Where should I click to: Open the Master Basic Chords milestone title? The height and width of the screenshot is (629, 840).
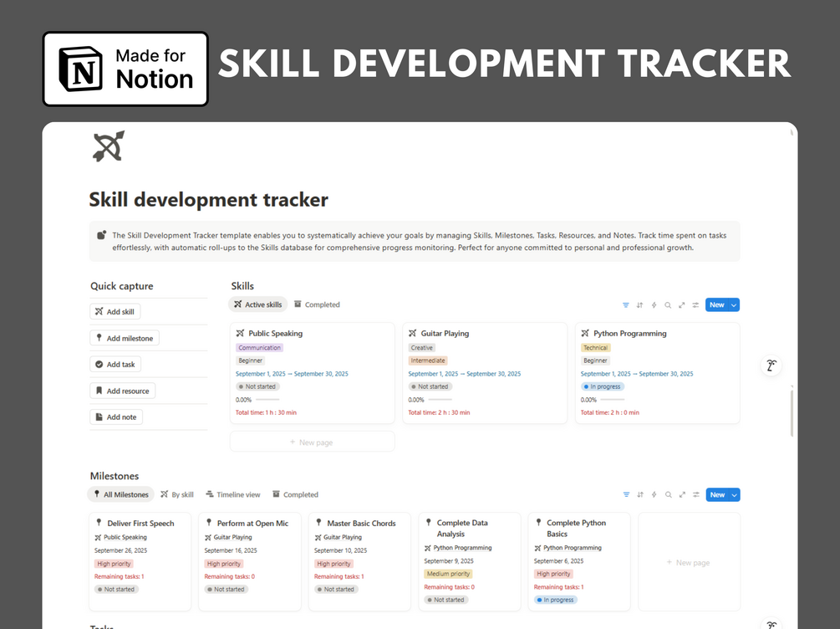pos(361,524)
